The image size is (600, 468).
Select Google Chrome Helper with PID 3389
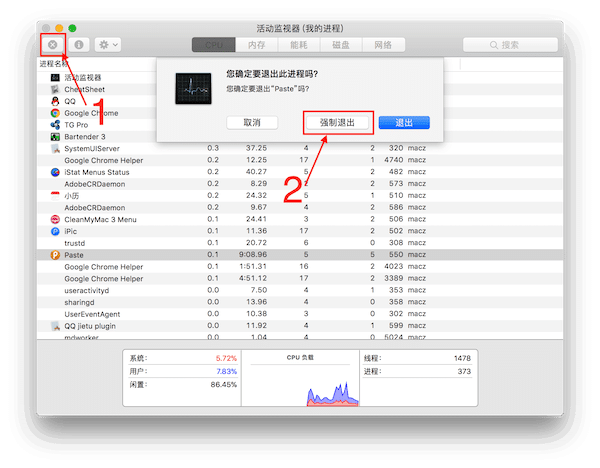pyautogui.click(x=300, y=279)
